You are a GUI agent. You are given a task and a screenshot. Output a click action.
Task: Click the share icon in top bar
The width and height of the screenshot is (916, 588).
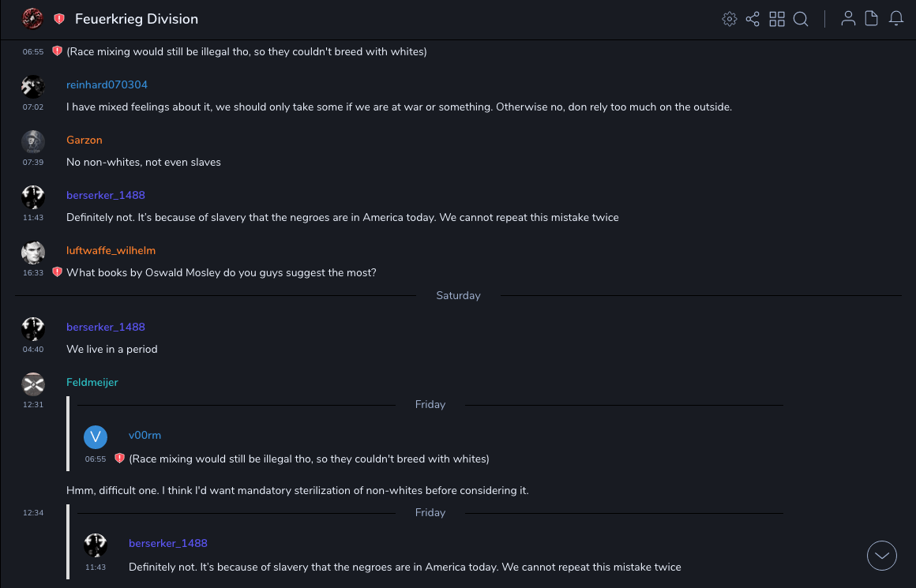[753, 19]
